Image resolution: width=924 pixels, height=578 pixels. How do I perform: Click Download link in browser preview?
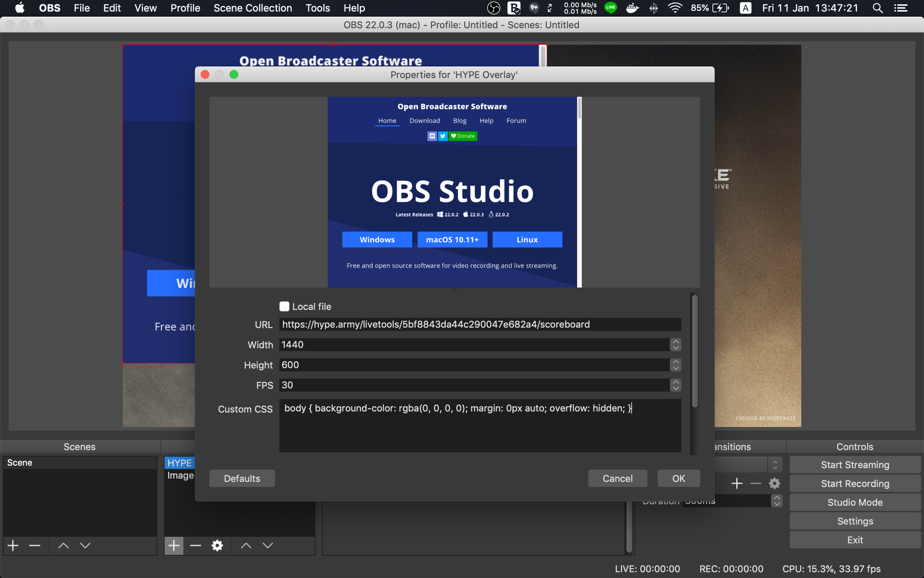click(424, 121)
